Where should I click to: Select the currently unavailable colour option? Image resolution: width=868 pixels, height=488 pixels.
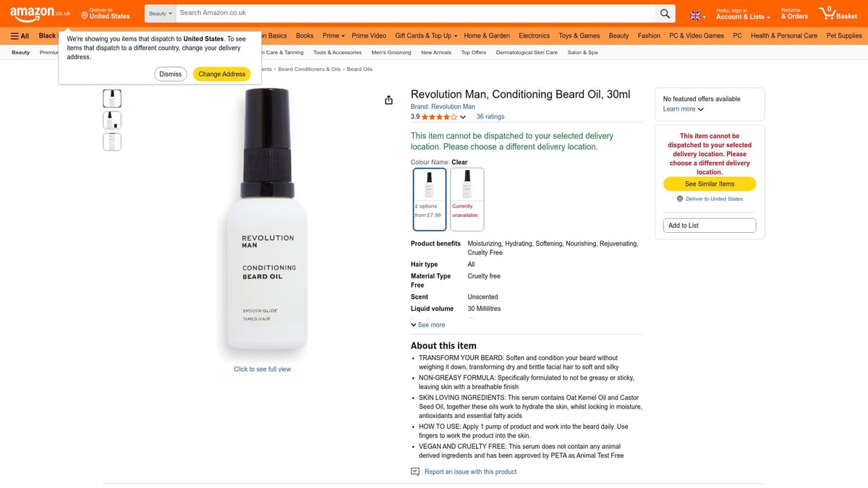(467, 199)
